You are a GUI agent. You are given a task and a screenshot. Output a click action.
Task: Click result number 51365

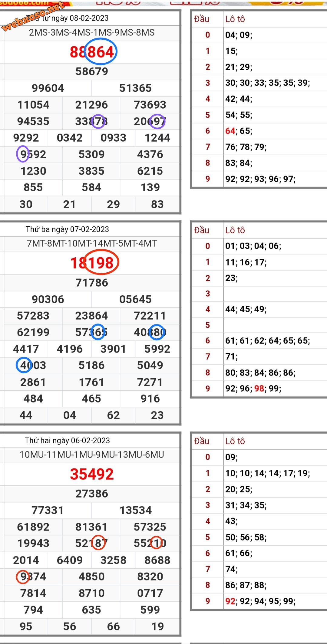135,88
